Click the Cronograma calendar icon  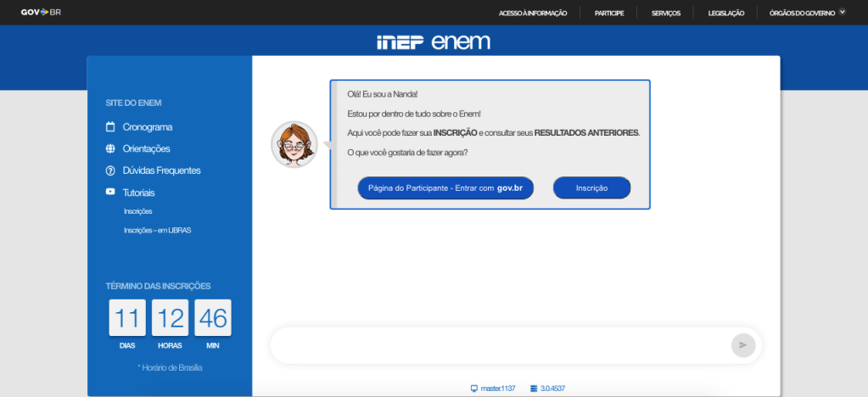(x=110, y=126)
